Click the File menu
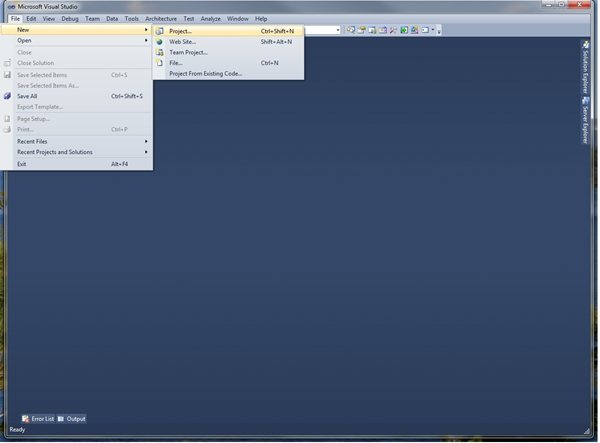600x443 pixels. (15, 19)
